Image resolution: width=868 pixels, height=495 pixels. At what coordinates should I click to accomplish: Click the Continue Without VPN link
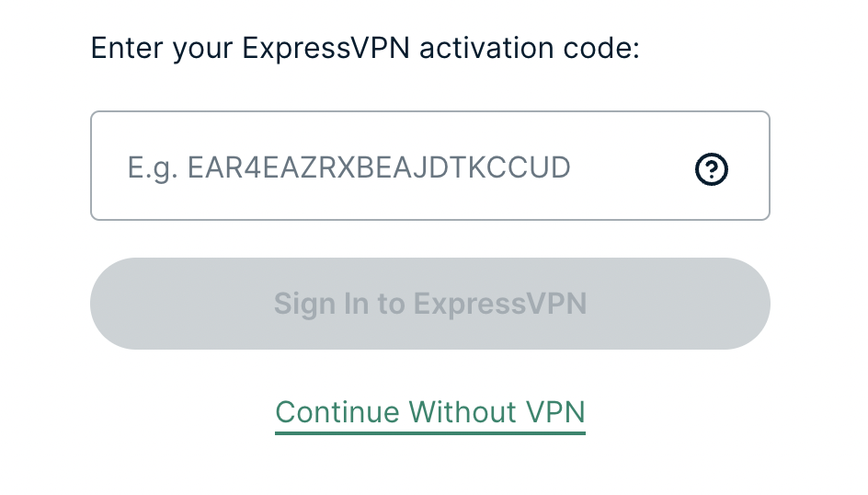click(x=430, y=413)
